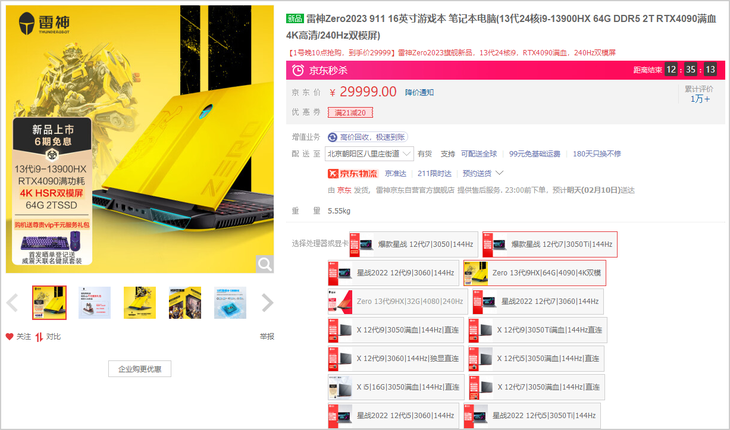730x430 pixels.
Task: Select fifth thumbnail showing blue chip
Action: (230, 302)
